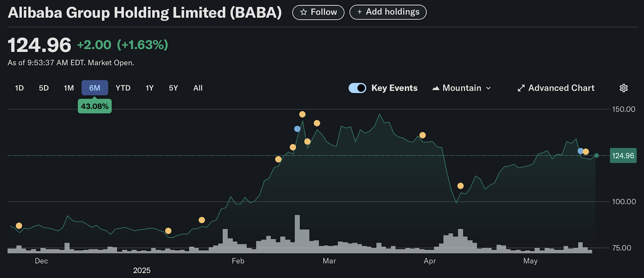644x278 pixels.
Task: Click the 75.00 axis label
Action: [622, 248]
